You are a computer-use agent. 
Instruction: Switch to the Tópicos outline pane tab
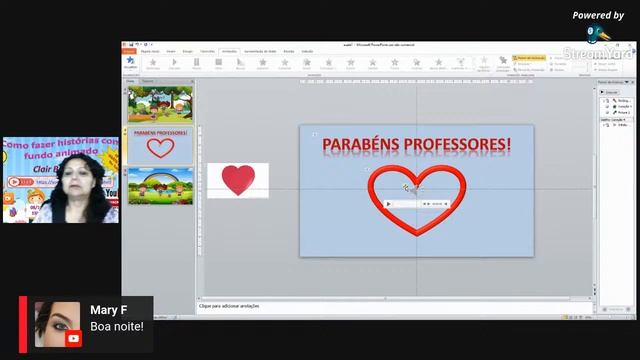pyautogui.click(x=148, y=81)
